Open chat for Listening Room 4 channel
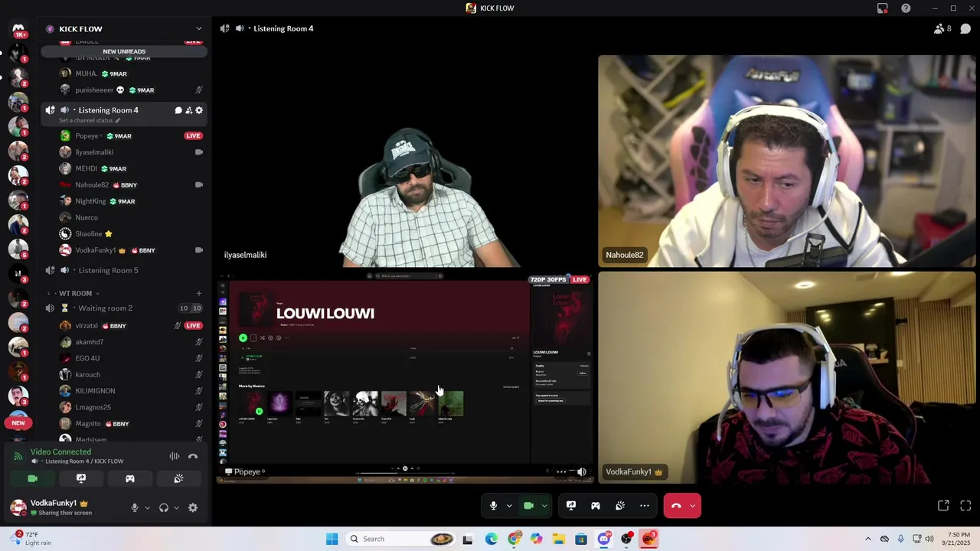 click(x=178, y=110)
